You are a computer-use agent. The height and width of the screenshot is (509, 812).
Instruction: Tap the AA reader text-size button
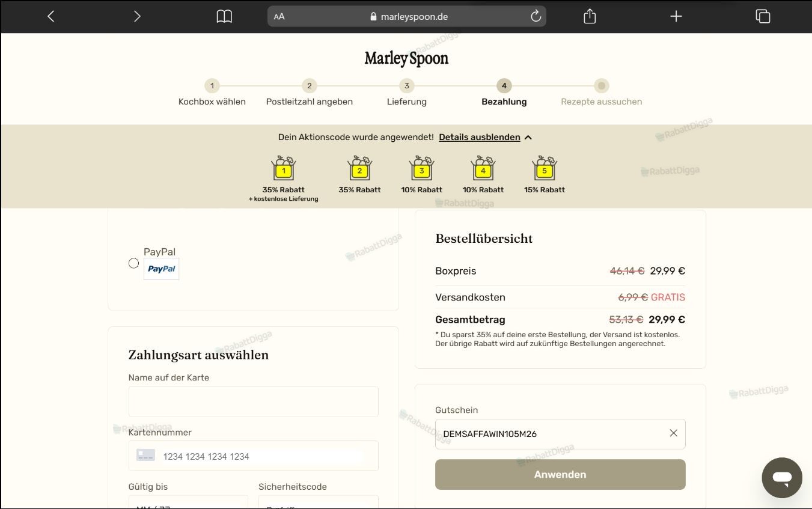pyautogui.click(x=279, y=17)
